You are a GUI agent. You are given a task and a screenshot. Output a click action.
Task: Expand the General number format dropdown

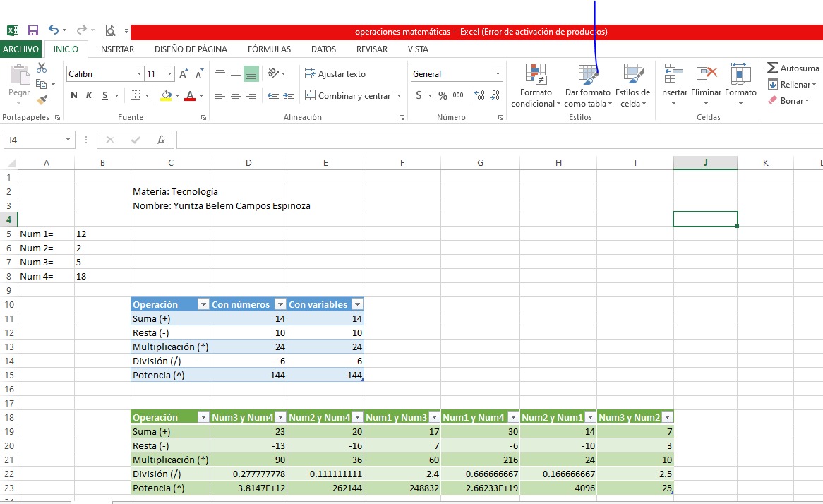pos(498,74)
